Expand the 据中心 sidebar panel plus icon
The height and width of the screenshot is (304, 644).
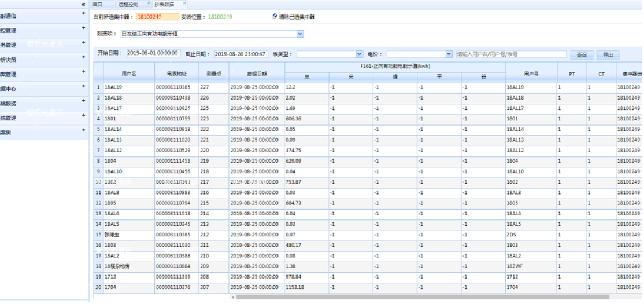[83, 86]
